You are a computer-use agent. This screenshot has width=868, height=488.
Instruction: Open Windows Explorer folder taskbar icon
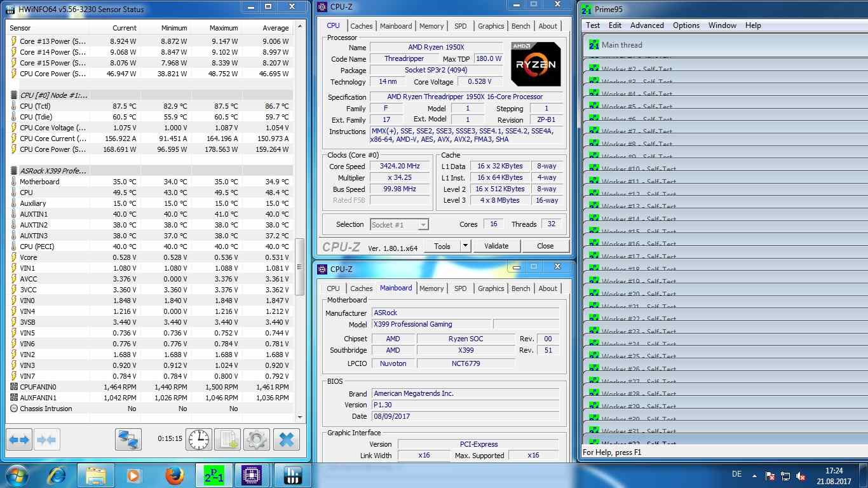coord(96,475)
